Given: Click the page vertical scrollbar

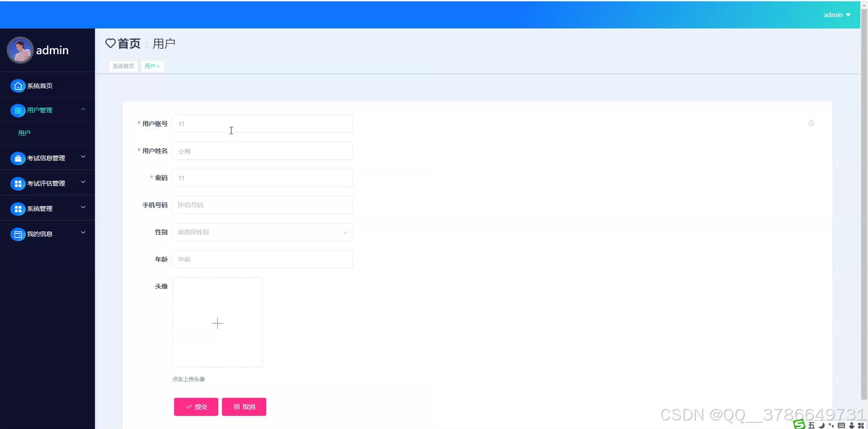Looking at the screenshot, I should pyautogui.click(x=864, y=203).
